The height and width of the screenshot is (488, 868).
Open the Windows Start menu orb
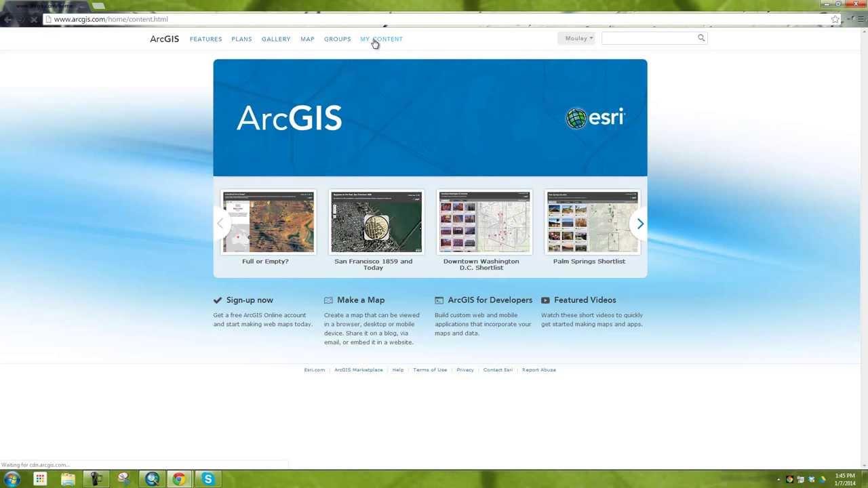pos(12,479)
